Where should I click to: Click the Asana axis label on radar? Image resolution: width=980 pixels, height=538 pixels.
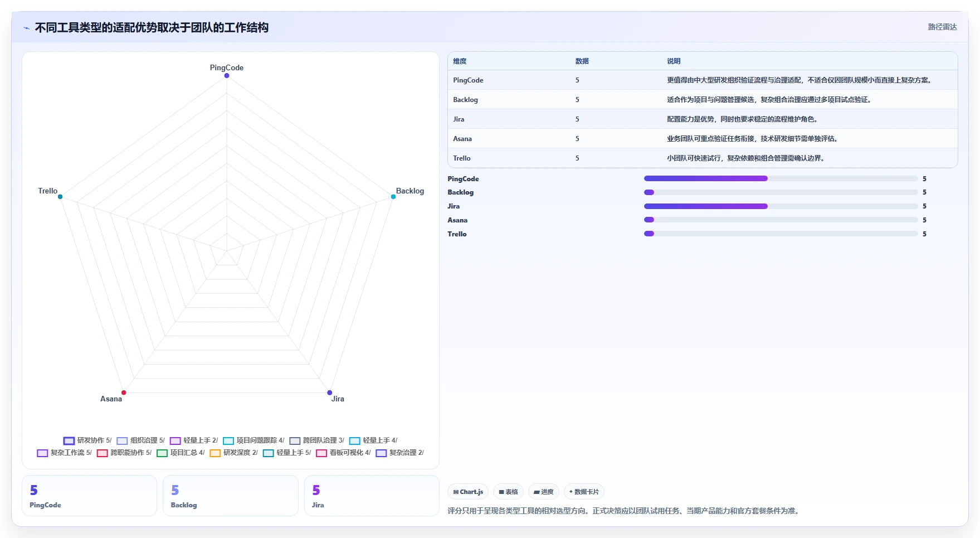(x=111, y=399)
